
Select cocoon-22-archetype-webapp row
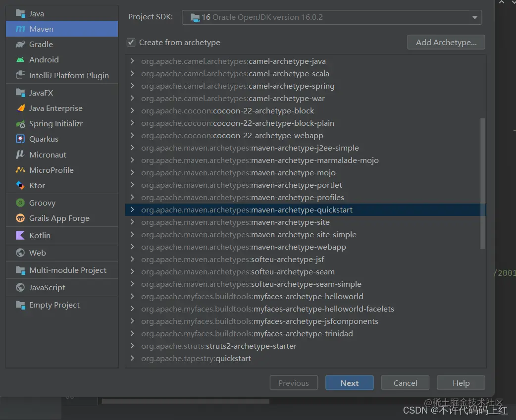306,135
